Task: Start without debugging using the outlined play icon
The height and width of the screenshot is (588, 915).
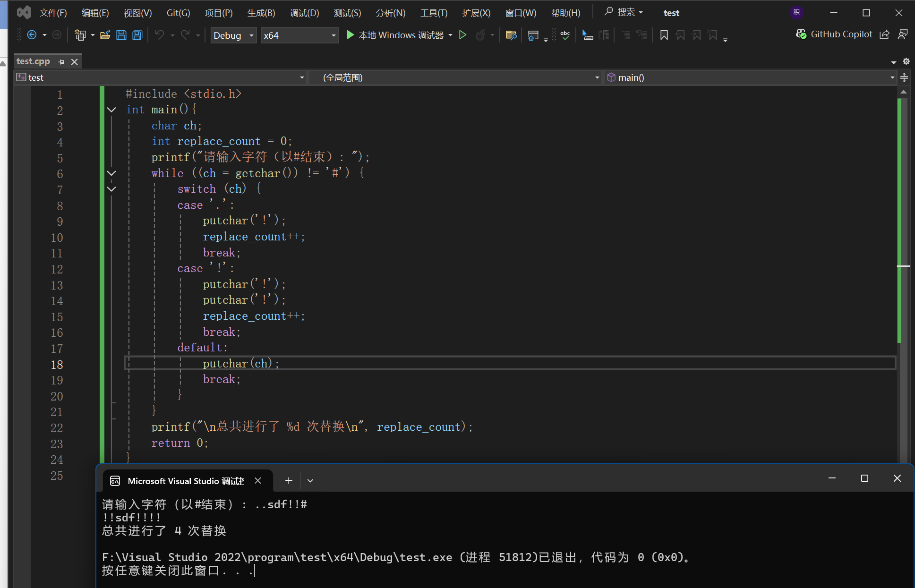Action: click(x=463, y=35)
